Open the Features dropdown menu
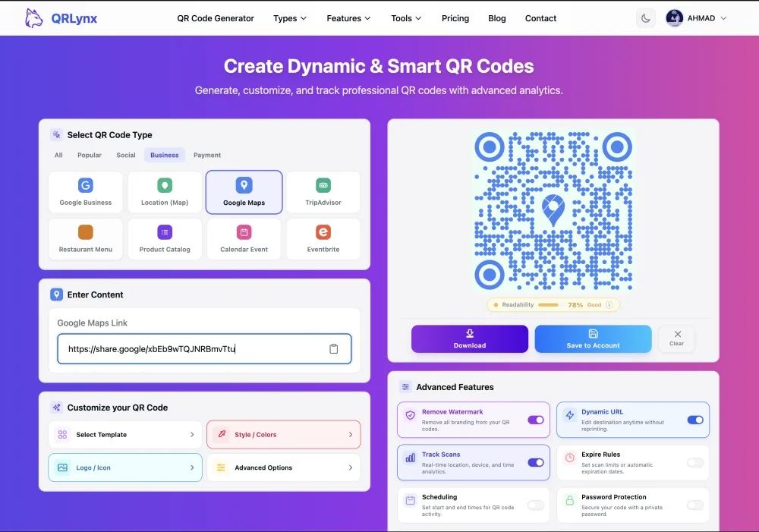 [348, 18]
